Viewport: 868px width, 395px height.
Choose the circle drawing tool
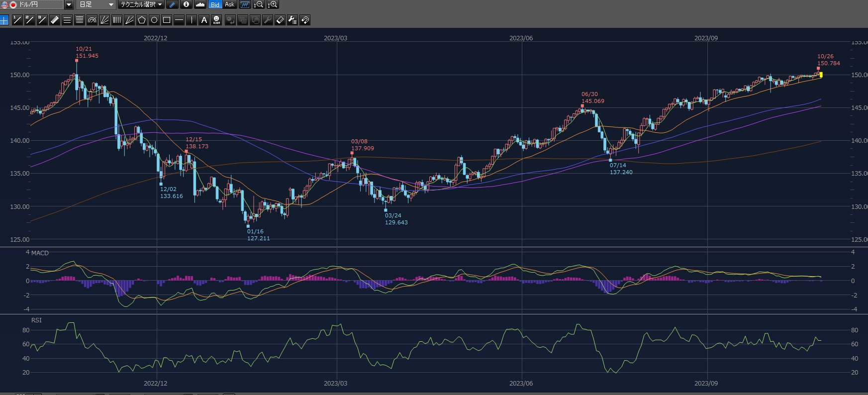coord(154,20)
